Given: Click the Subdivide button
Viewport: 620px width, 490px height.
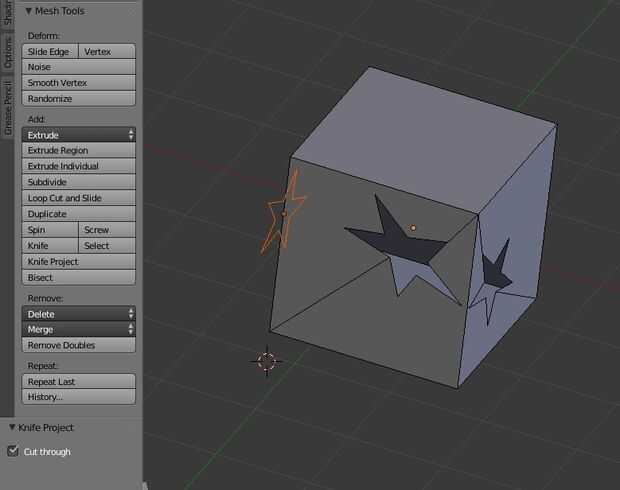Looking at the screenshot, I should click(79, 182).
